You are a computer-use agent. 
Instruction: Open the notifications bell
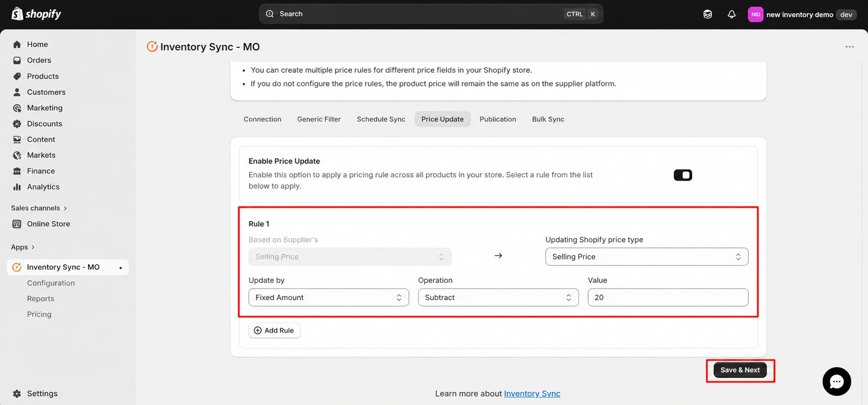click(x=731, y=14)
